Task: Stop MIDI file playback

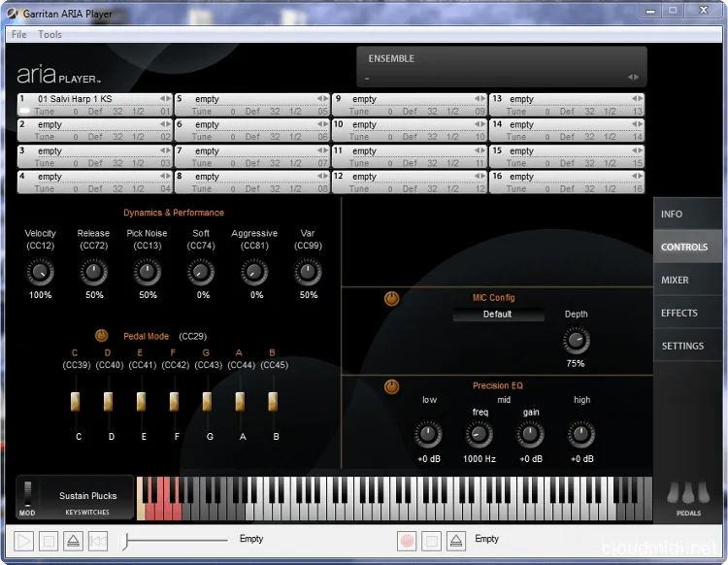Action: pyautogui.click(x=49, y=542)
